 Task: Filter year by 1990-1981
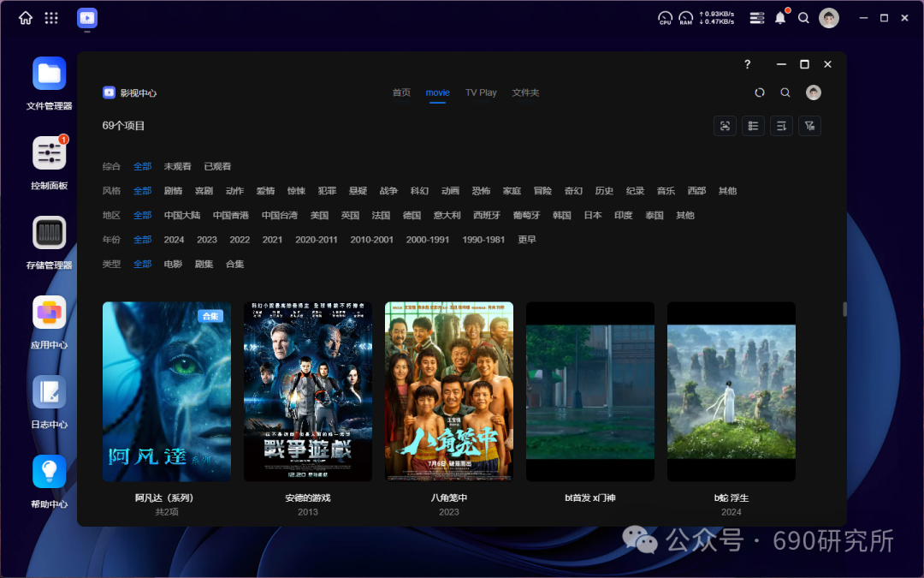click(483, 240)
